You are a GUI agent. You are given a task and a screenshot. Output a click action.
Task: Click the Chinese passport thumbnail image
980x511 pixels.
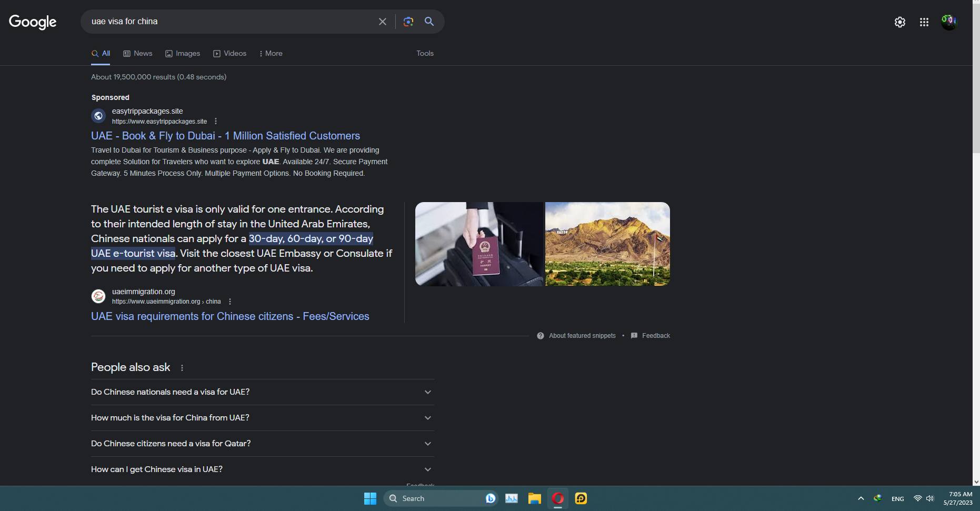point(478,244)
